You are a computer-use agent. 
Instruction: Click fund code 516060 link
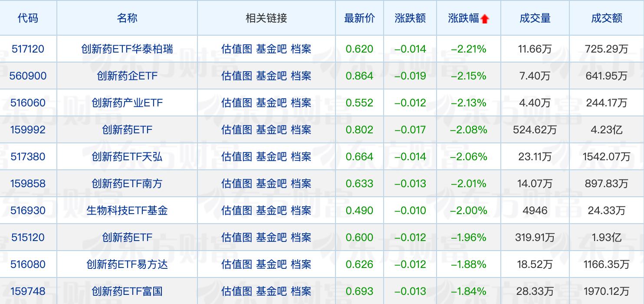click(28, 103)
